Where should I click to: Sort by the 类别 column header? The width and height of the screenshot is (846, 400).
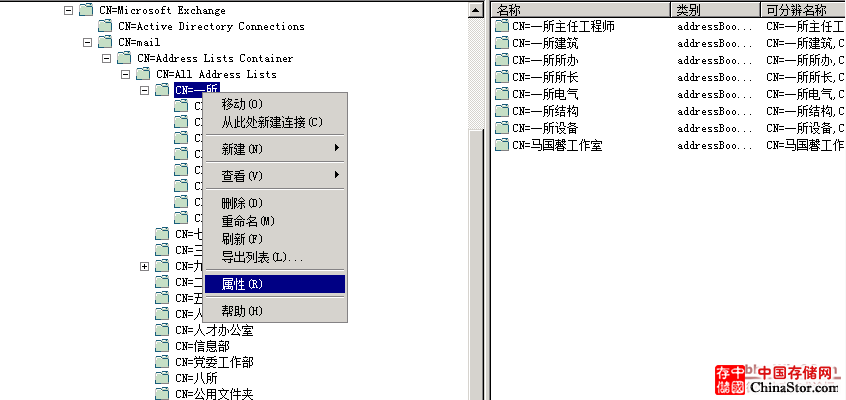715,10
